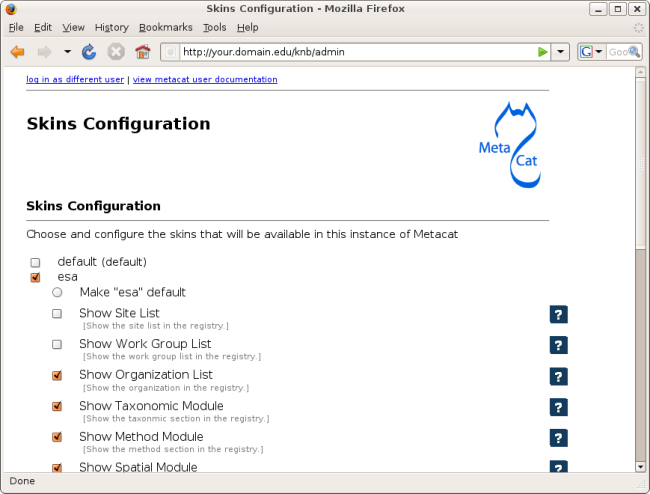Screen dimensions: 650x494
Task: Go to the Home page icon
Action: pos(142,52)
